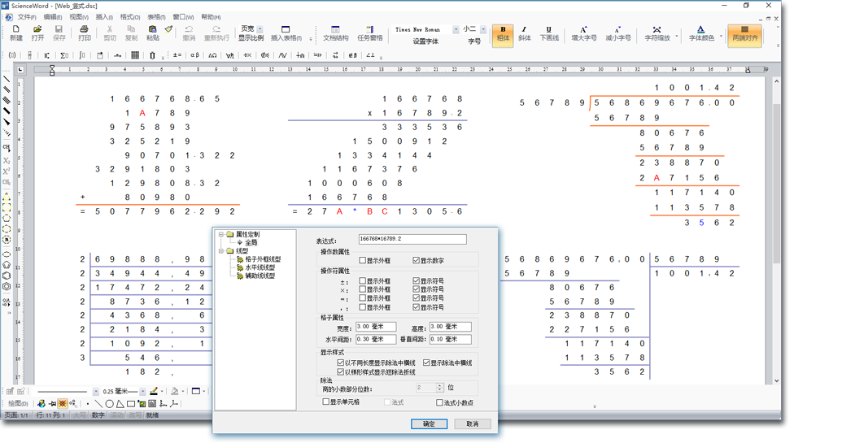Click the 取消 (Cancel) button
Viewport: 868px width, 443px height.
click(x=472, y=423)
